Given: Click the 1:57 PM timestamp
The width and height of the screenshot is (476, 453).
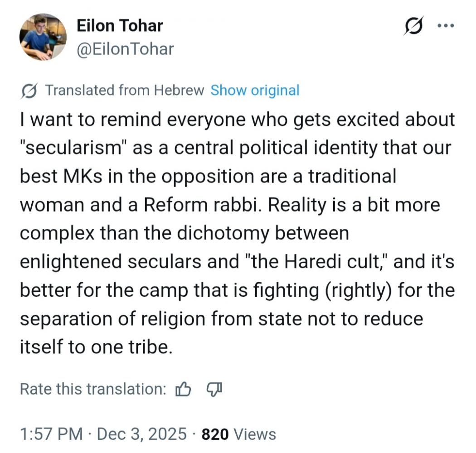Looking at the screenshot, I should point(51,434).
